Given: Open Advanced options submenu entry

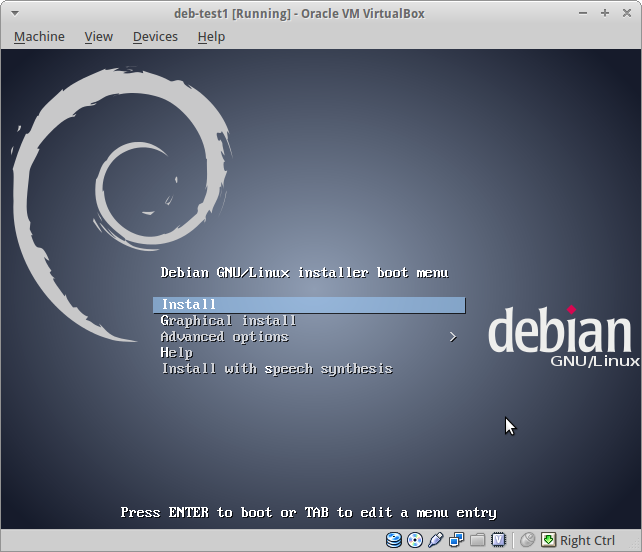Looking at the screenshot, I should (225, 337).
